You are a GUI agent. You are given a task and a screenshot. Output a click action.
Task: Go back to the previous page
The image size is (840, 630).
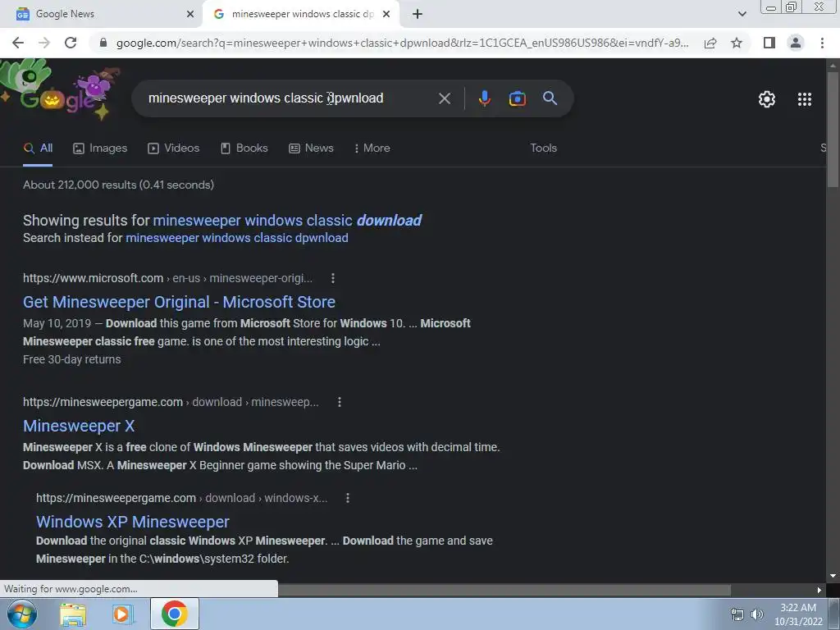(x=18, y=43)
